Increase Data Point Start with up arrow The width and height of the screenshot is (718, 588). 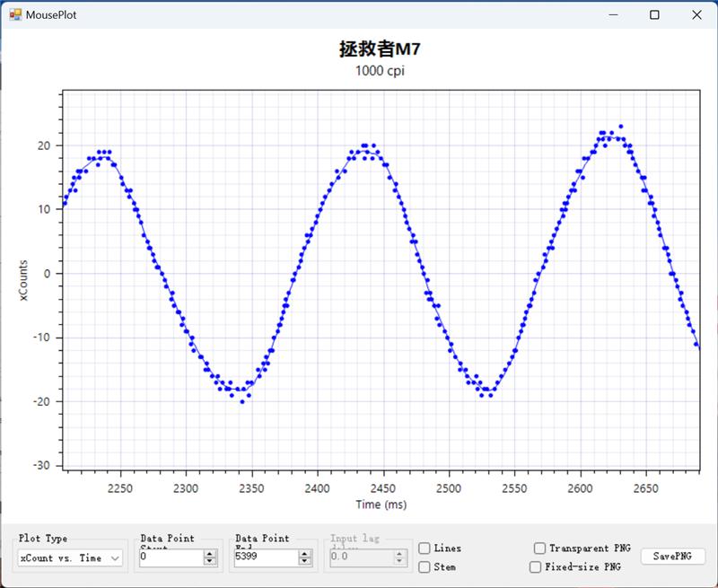210,554
